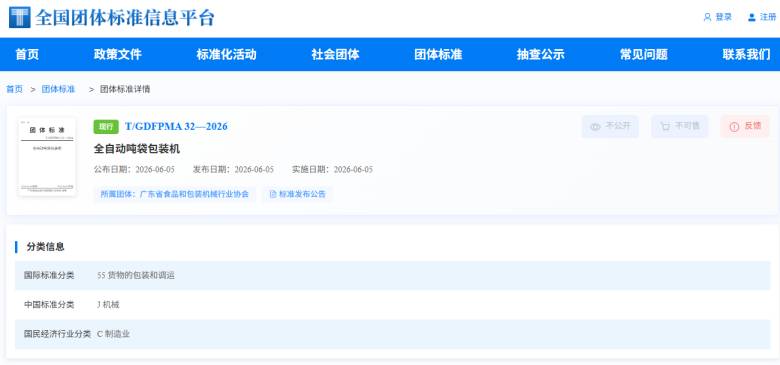
Task: Click 团体标准详情 breadcrumb text
Action: (125, 89)
